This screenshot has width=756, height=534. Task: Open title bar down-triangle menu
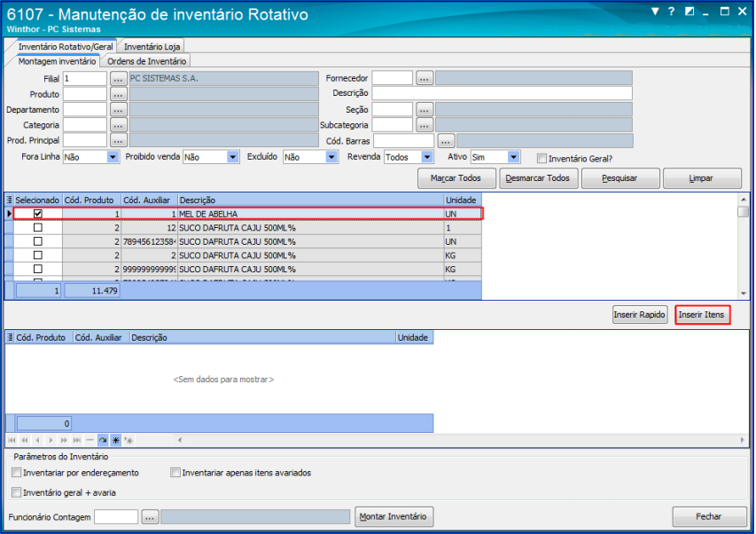pyautogui.click(x=655, y=12)
